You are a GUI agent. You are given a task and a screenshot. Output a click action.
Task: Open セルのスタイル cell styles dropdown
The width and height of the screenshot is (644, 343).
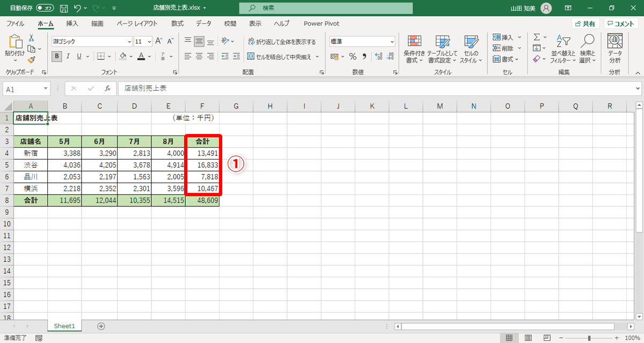coord(471,49)
